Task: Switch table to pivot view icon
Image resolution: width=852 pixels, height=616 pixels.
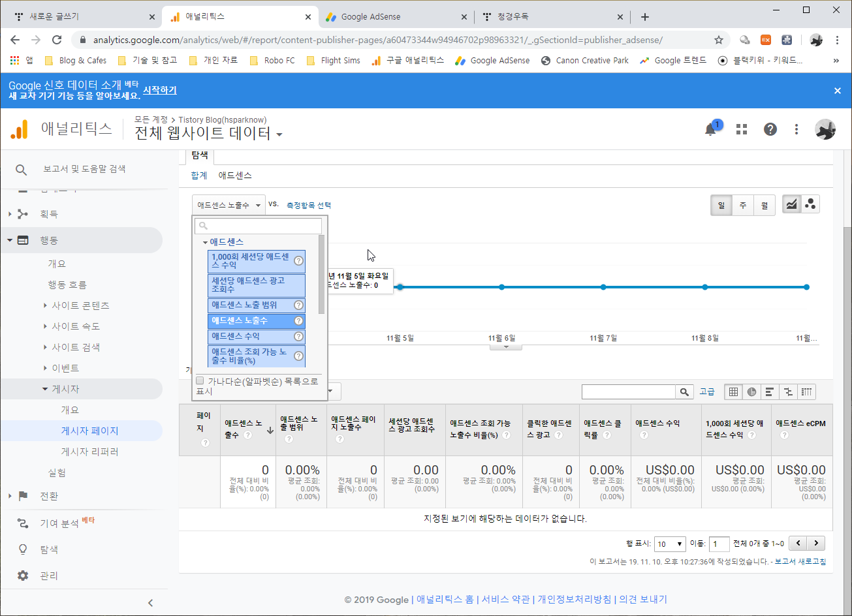Action: coord(807,392)
